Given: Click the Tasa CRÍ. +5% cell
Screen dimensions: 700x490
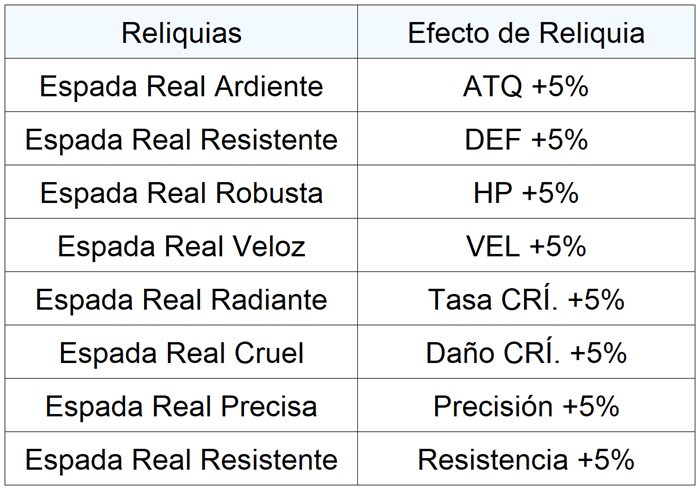Looking at the screenshot, I should click(525, 300).
